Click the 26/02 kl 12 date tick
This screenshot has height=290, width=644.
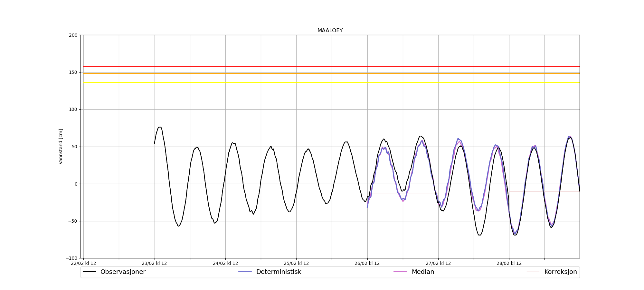point(367,263)
